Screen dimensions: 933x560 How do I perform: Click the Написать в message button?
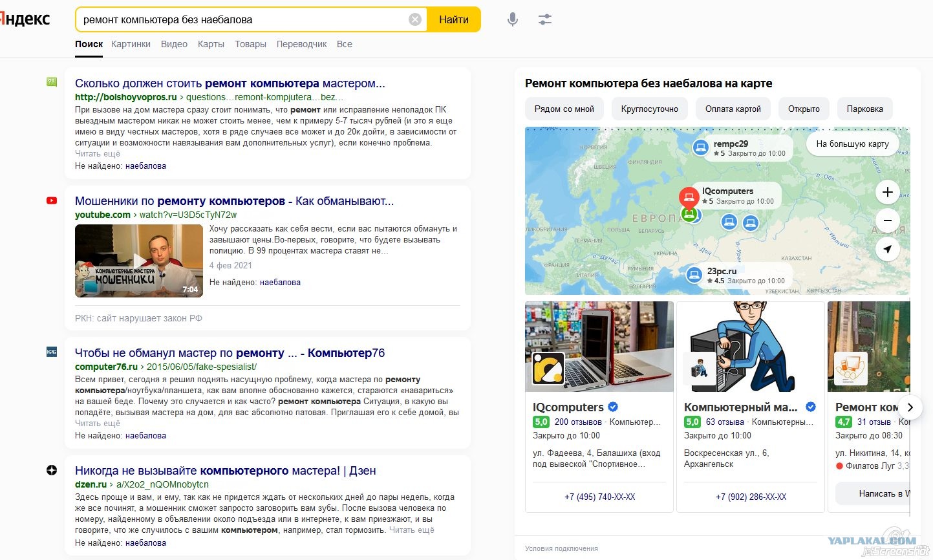click(873, 493)
